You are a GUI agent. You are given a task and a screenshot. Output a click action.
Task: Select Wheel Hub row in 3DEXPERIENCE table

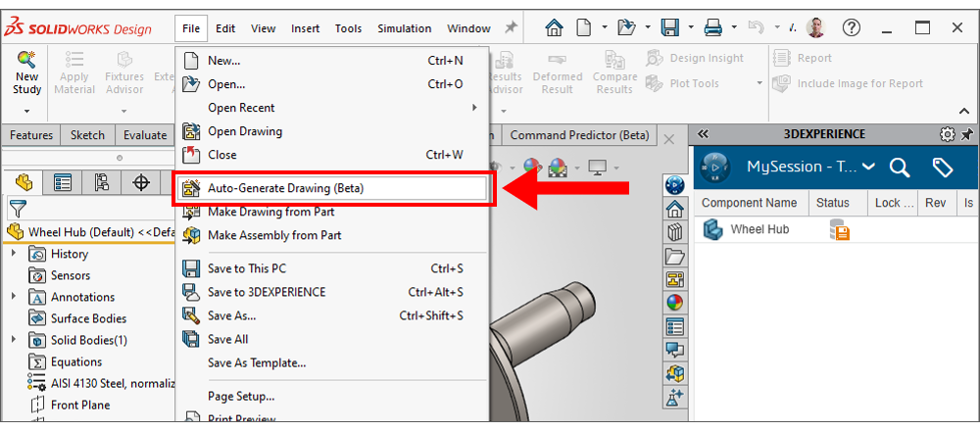click(837, 230)
